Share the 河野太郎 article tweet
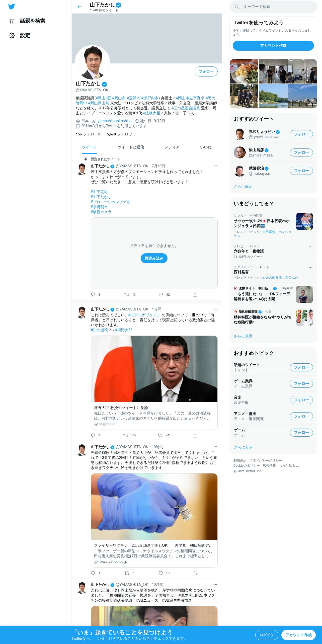The width and height of the screenshot is (322, 644). 195,435
